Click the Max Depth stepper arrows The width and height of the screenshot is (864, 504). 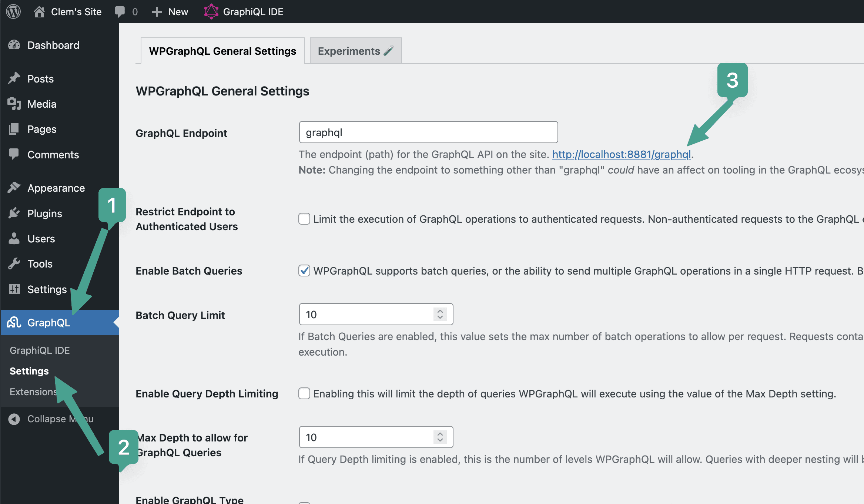pyautogui.click(x=440, y=437)
